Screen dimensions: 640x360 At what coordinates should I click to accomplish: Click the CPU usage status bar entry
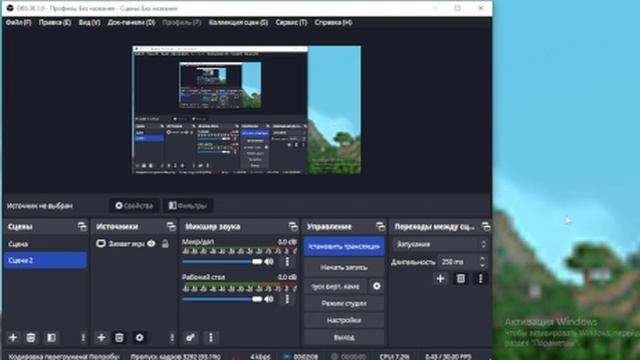tap(394, 356)
